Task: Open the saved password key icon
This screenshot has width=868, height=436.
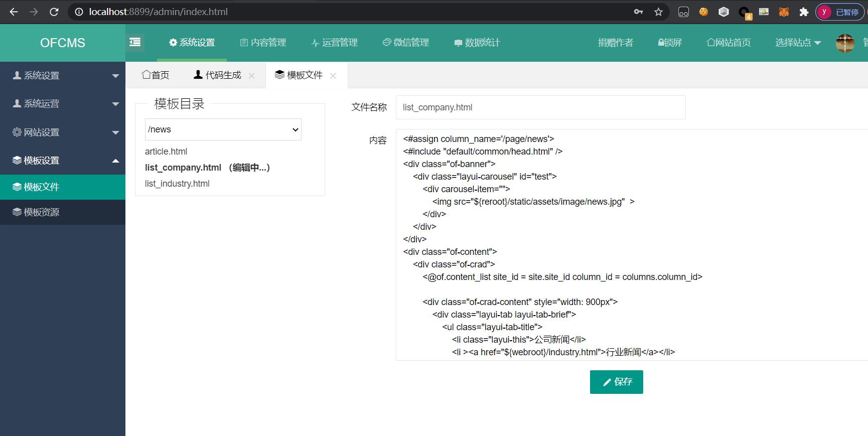Action: (638, 12)
